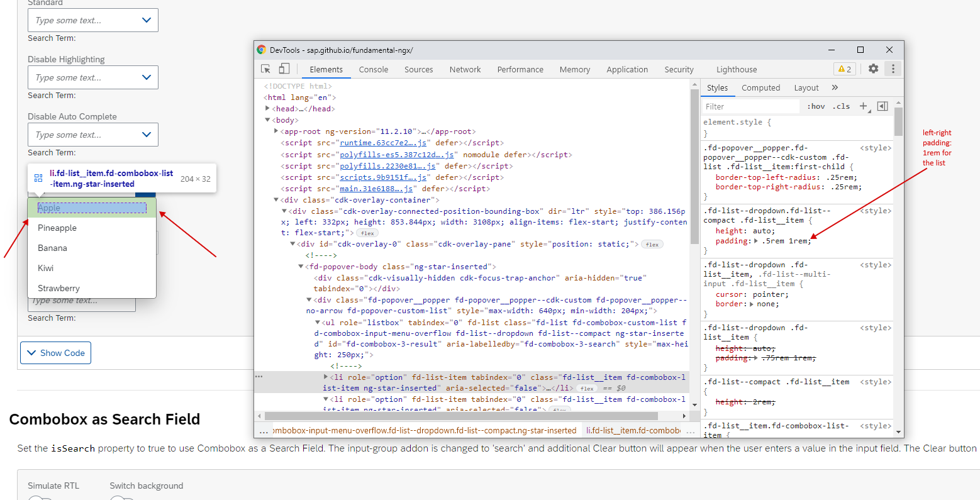This screenshot has height=500, width=980.
Task: Toggle the device toolbar icon in DevTools
Action: pos(284,69)
